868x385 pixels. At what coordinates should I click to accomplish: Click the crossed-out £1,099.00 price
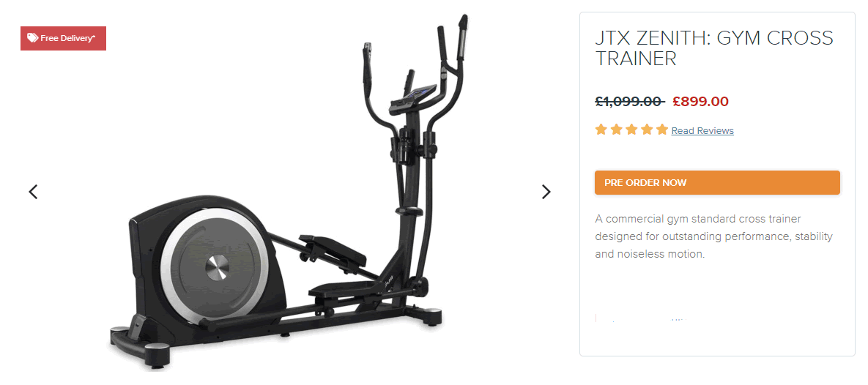tap(630, 102)
